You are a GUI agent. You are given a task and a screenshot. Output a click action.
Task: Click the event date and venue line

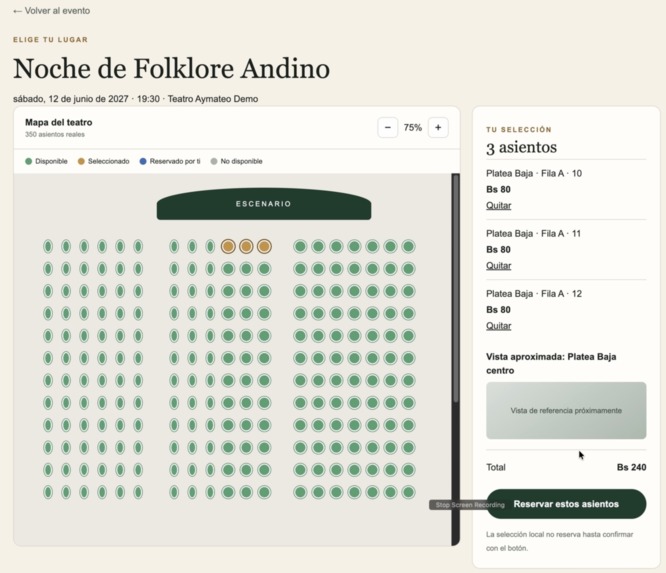coord(135,99)
